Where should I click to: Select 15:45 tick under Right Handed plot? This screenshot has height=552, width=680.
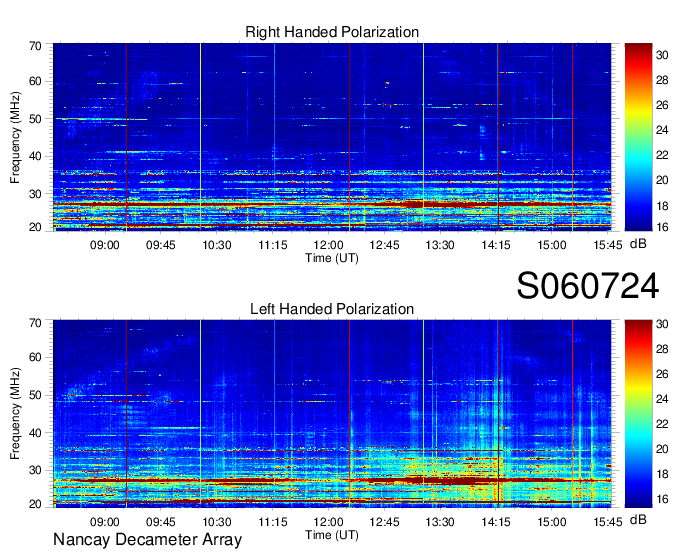coord(608,245)
